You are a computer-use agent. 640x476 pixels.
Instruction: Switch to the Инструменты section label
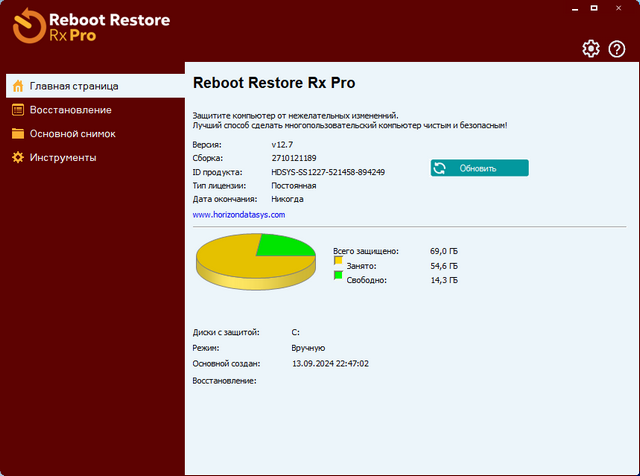click(63, 158)
